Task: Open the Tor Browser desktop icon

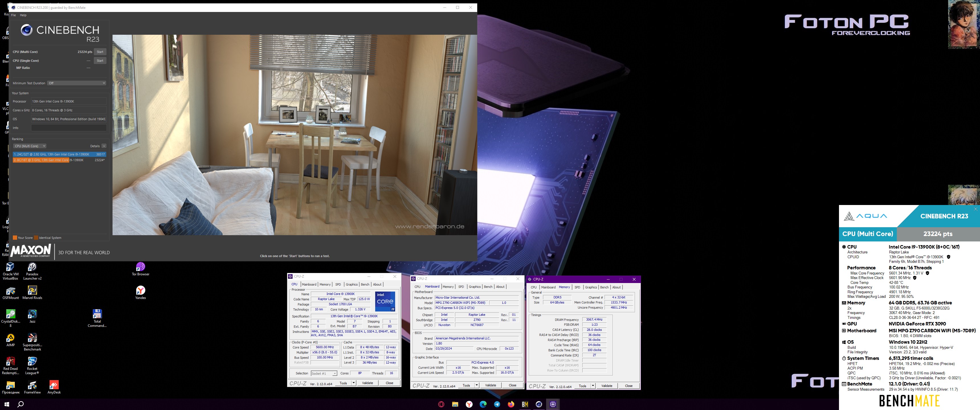Action: 140,269
